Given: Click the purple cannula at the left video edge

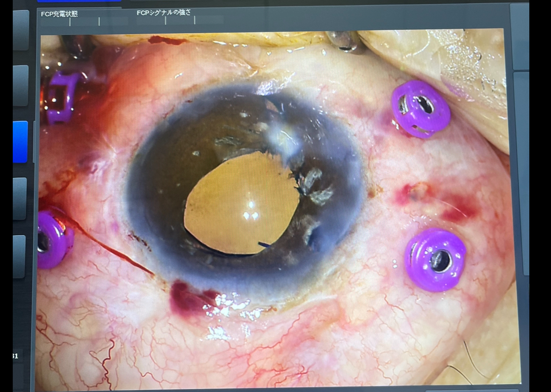Looking at the screenshot, I should click(53, 237).
